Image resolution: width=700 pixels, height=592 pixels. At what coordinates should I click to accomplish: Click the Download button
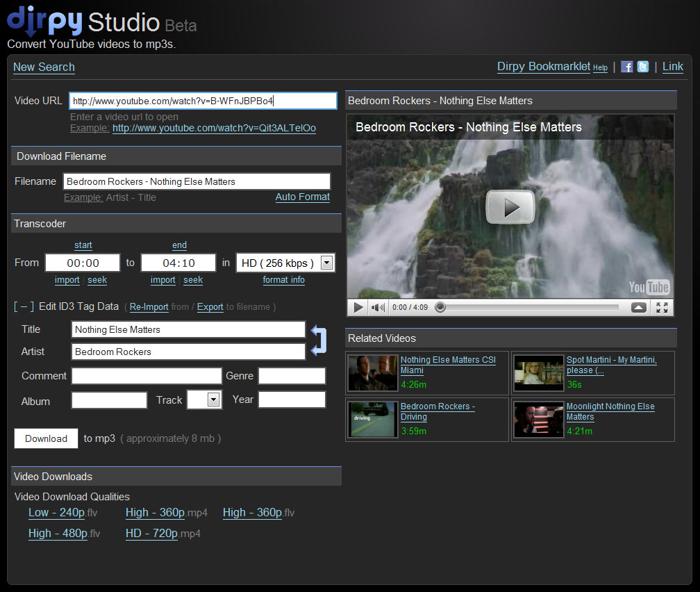click(46, 438)
